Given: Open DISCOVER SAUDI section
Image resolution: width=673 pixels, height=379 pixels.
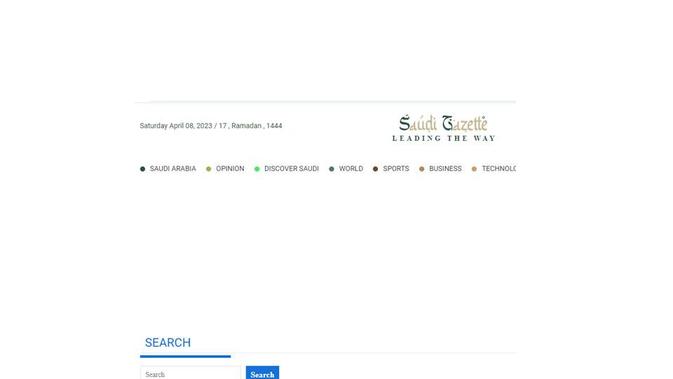Looking at the screenshot, I should [x=291, y=169].
